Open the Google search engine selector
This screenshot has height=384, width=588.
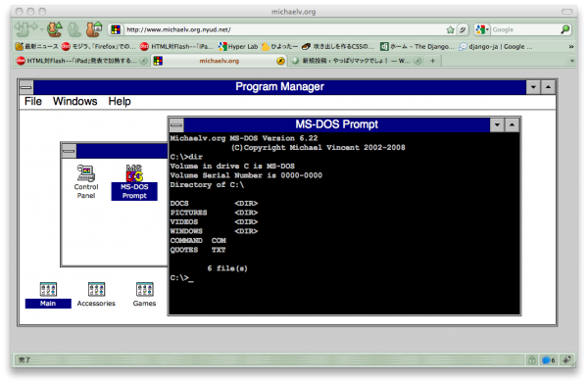coord(482,29)
